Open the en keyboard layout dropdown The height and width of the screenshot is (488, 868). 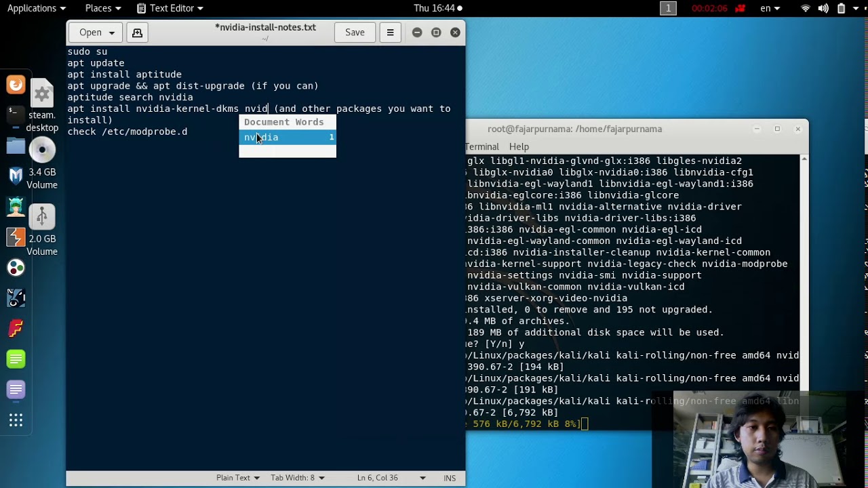pos(770,8)
